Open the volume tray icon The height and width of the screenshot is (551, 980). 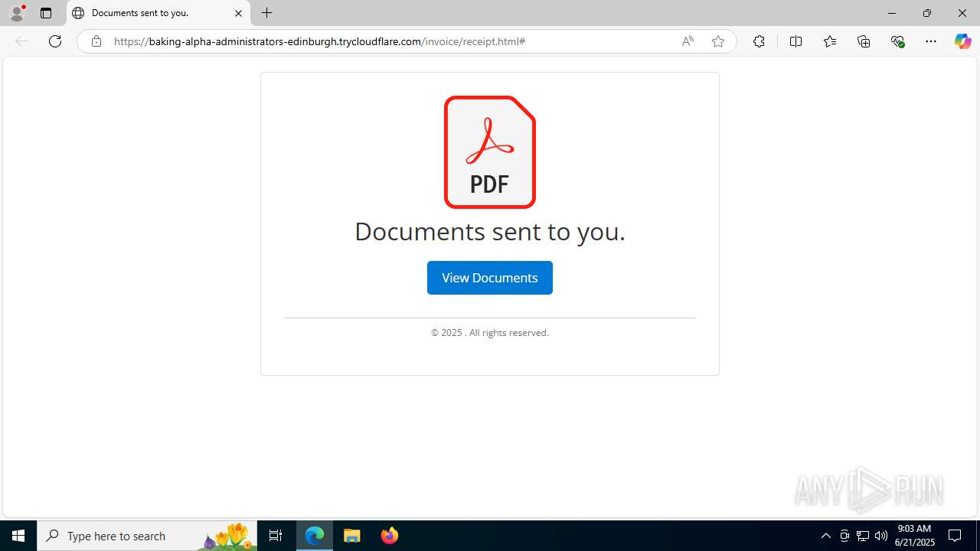[x=881, y=536]
